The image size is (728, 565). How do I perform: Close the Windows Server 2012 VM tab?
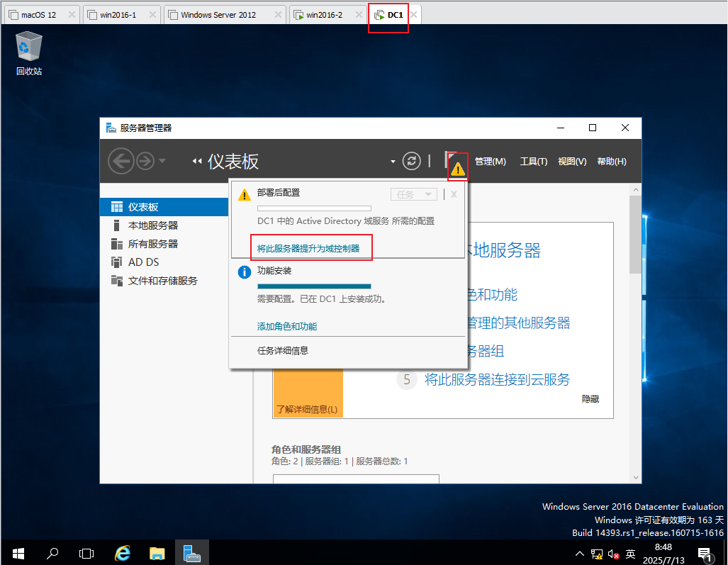coord(278,15)
